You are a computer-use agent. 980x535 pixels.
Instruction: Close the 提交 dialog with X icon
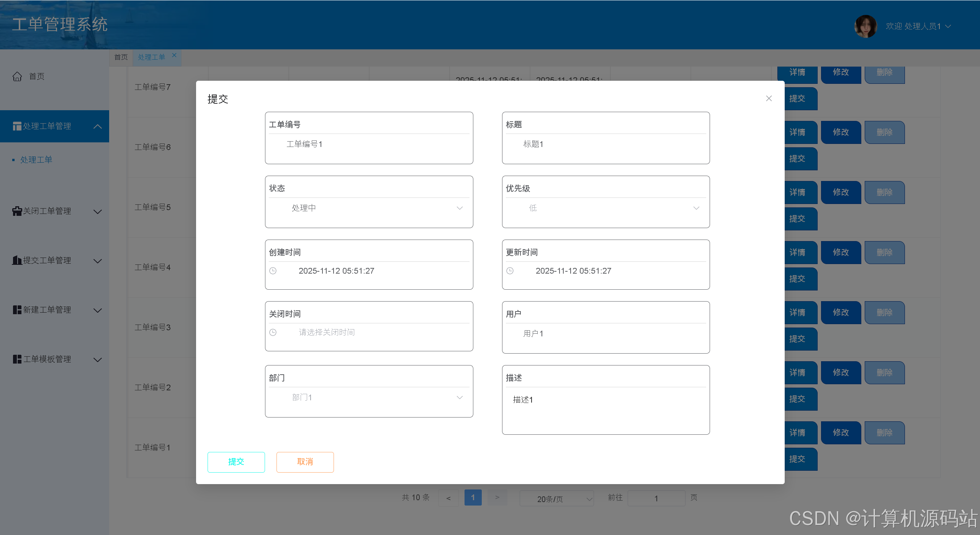click(x=769, y=99)
